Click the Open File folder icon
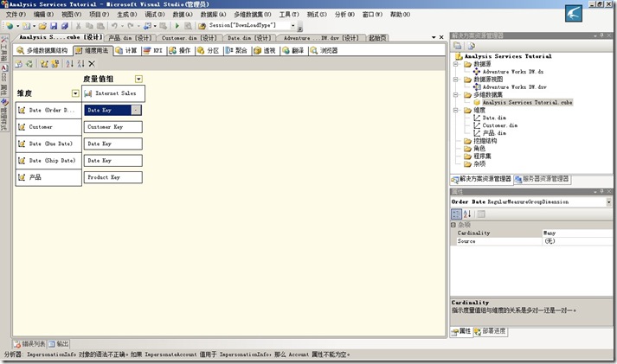This screenshot has height=364, width=617. [42, 26]
